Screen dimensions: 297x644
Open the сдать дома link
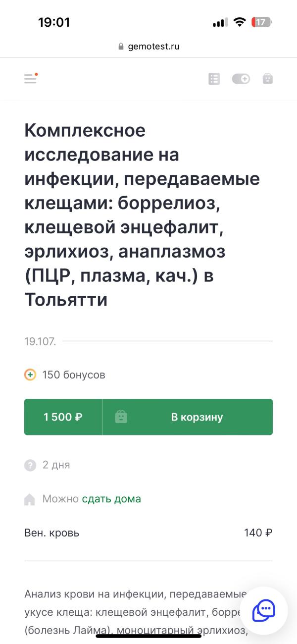point(111,499)
